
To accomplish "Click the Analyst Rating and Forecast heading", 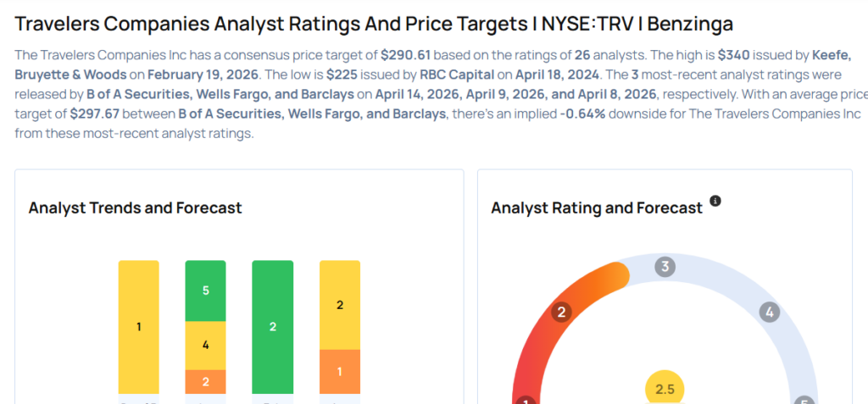I will pyautogui.click(x=597, y=208).
